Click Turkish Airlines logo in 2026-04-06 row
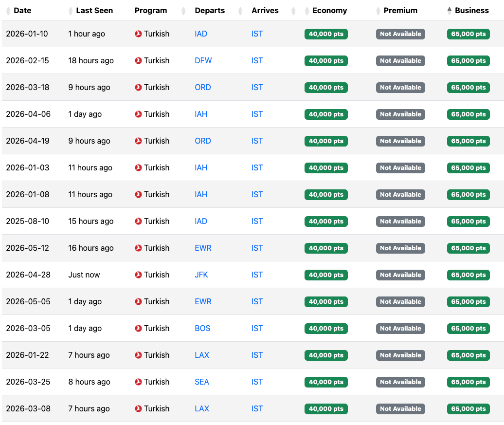504x425 pixels. (138, 114)
